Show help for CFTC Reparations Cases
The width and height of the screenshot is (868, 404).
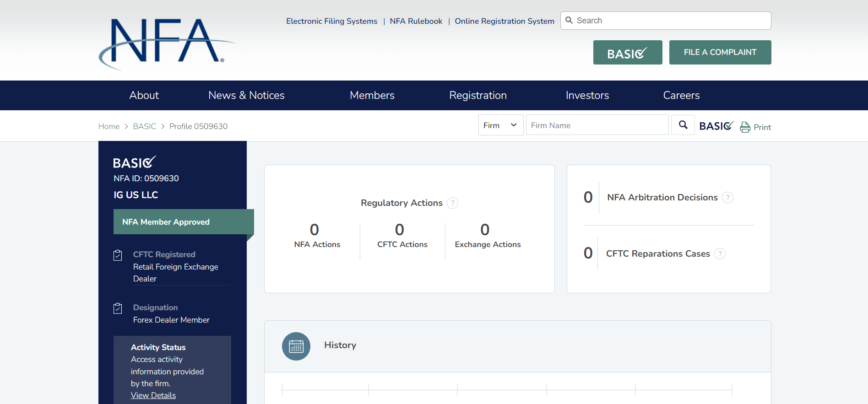tap(720, 254)
